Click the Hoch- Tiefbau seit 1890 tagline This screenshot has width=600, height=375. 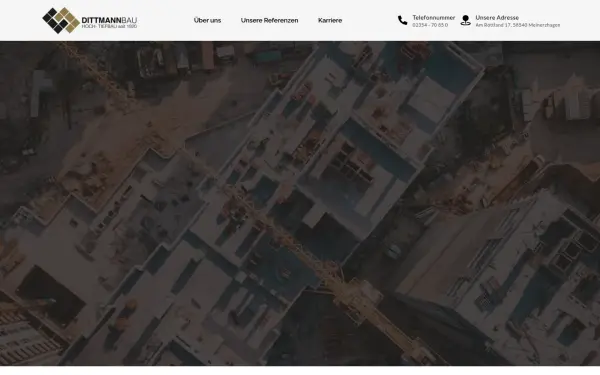click(x=109, y=26)
